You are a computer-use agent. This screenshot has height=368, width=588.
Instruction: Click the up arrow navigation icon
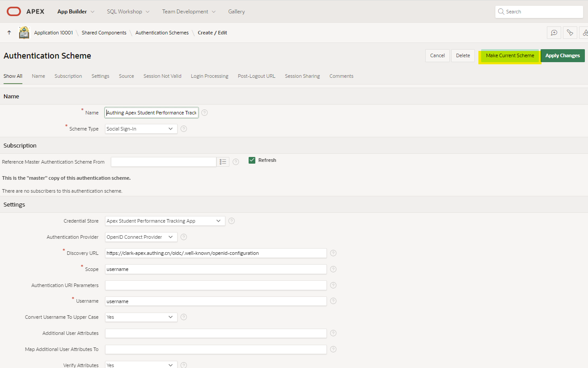9,33
